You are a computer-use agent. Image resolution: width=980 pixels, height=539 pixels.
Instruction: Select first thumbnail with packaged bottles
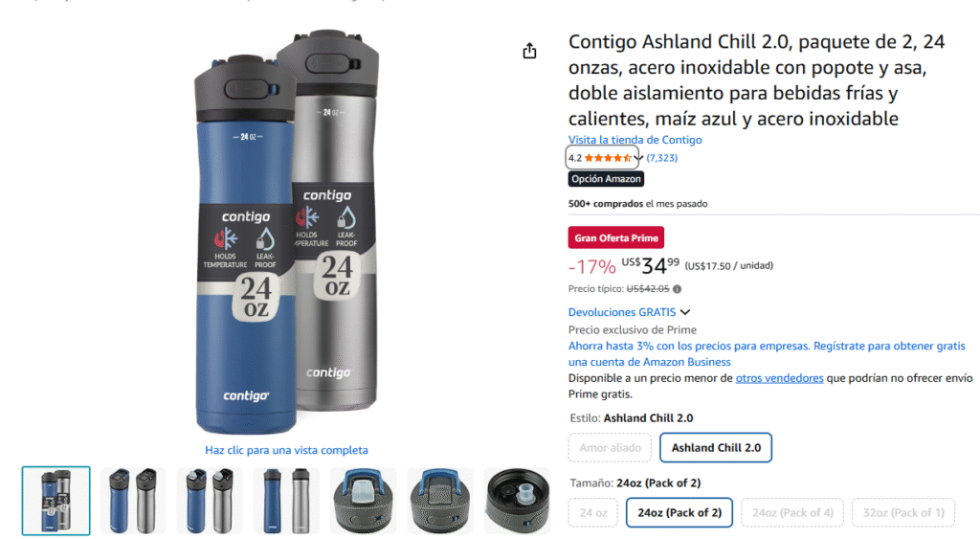(x=56, y=501)
